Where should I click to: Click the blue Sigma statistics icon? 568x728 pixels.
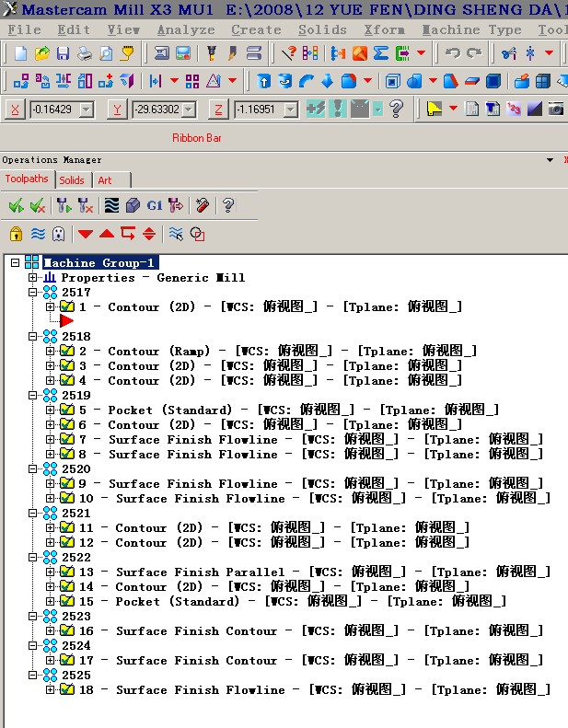click(381, 53)
